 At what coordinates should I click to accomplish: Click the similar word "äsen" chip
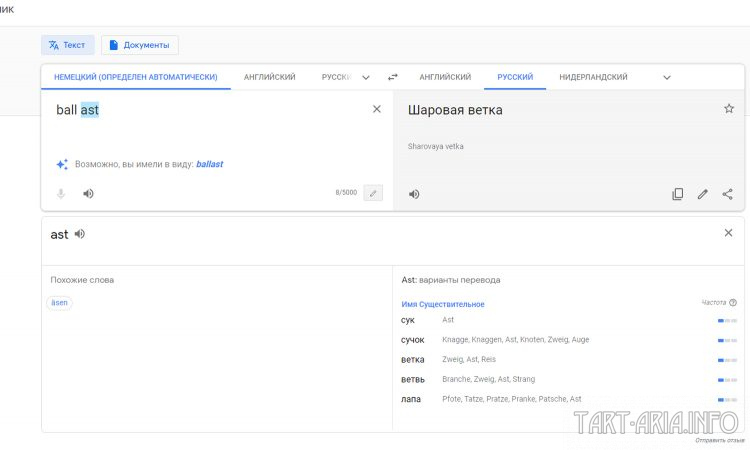59,303
